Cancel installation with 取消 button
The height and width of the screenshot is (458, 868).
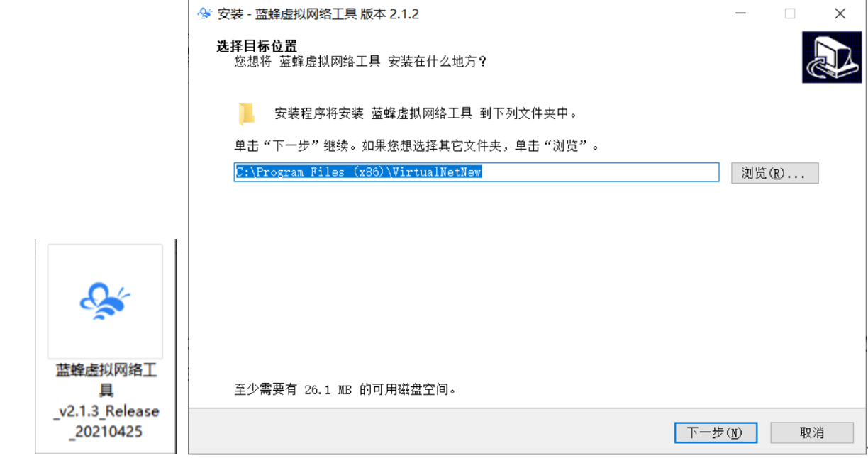[x=812, y=432]
